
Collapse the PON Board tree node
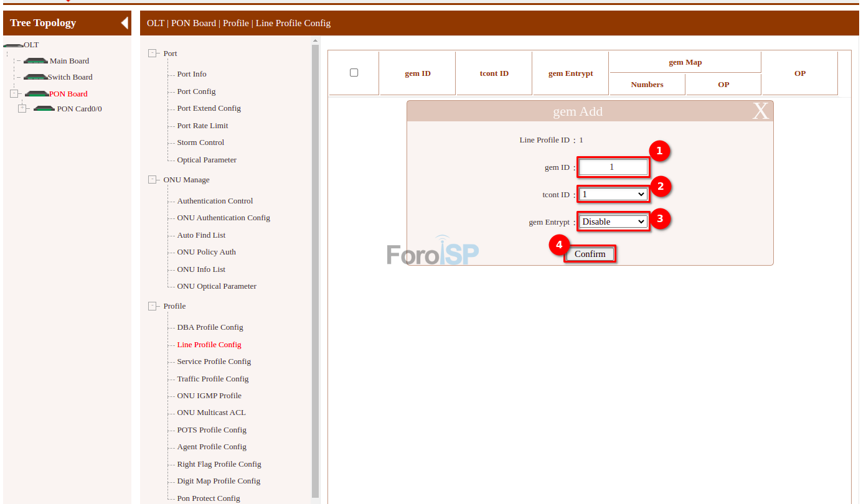tap(14, 94)
